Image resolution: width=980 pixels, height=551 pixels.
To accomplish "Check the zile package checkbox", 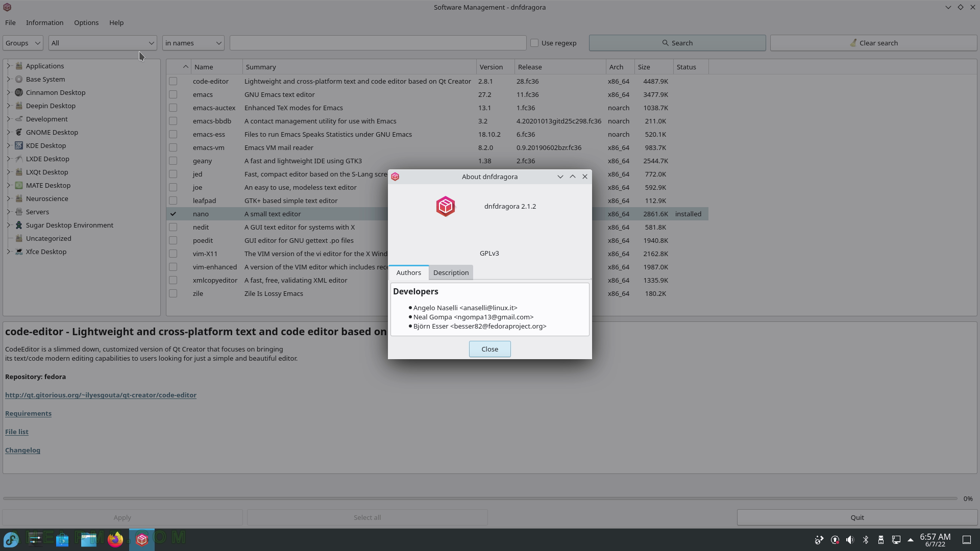I will 173,293.
